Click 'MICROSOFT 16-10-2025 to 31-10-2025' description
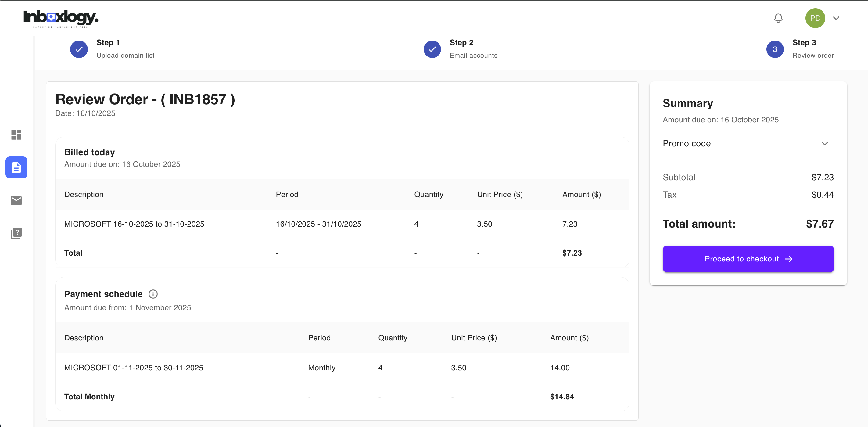The width and height of the screenshot is (868, 427). (134, 224)
